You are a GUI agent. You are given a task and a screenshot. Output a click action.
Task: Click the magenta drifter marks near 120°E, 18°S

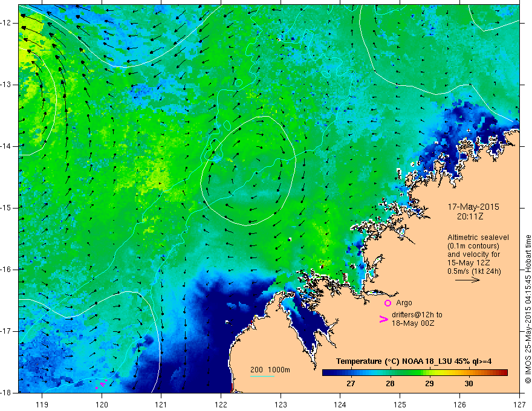pos(102,383)
